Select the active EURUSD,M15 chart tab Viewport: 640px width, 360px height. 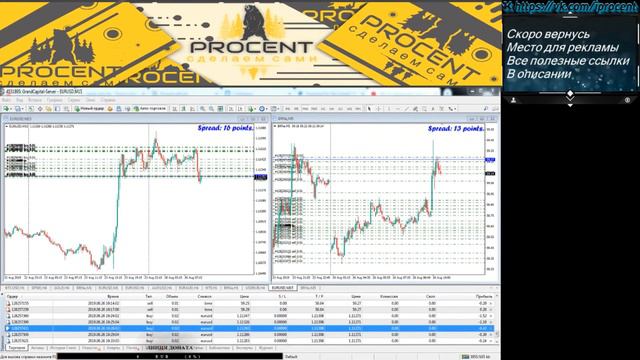282,288
